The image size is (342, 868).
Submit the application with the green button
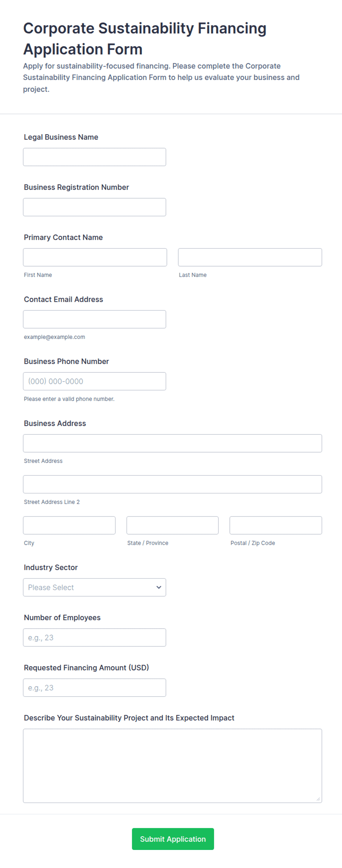[173, 839]
